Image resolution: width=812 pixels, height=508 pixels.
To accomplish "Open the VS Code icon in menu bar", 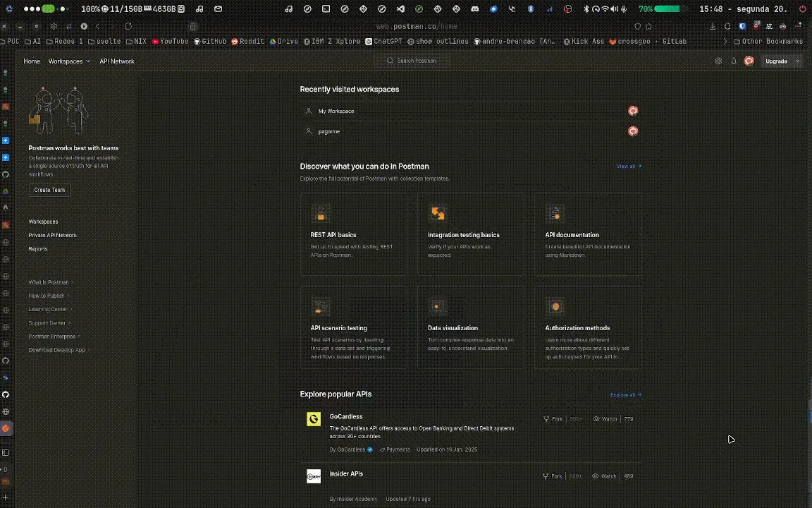I will 400,8.
